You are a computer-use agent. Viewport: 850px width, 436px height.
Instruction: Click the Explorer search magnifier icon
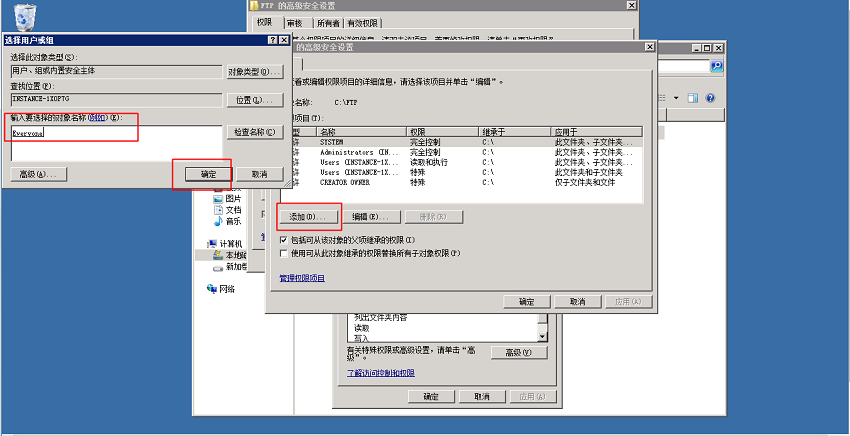pos(717,66)
